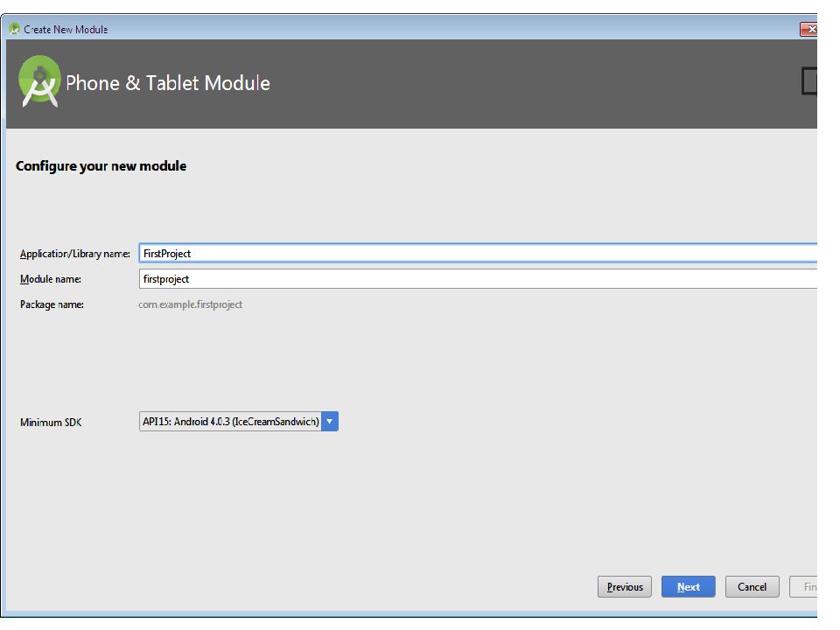This screenshot has height=630, width=840.
Task: Proceed by clicking the Next button
Action: pyautogui.click(x=689, y=586)
